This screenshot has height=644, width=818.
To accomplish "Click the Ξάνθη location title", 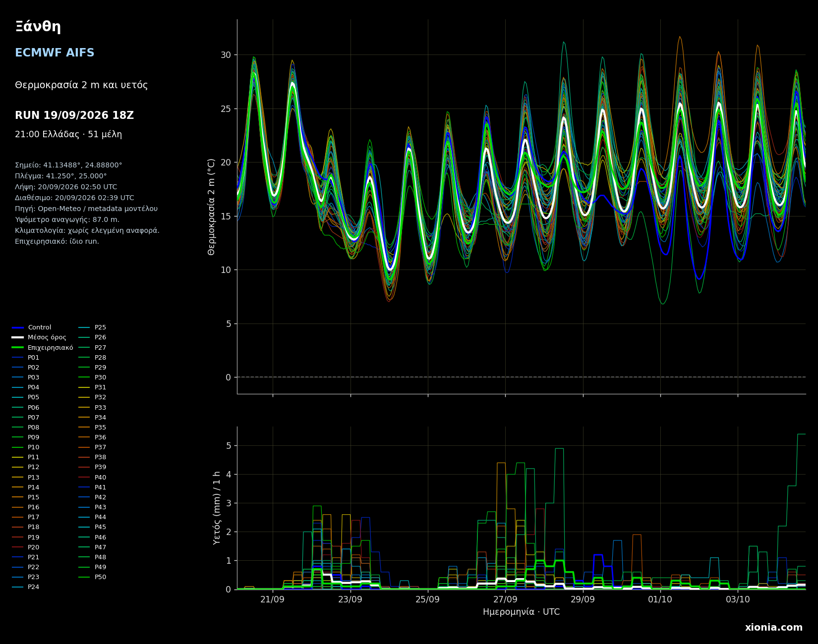I will pyautogui.click(x=38, y=27).
